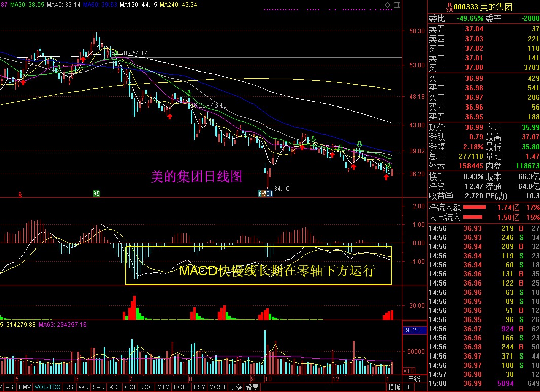The height and width of the screenshot is (392, 540).
Task: Open the green 减 shareholder reduction marker
Action: (x=96, y=194)
